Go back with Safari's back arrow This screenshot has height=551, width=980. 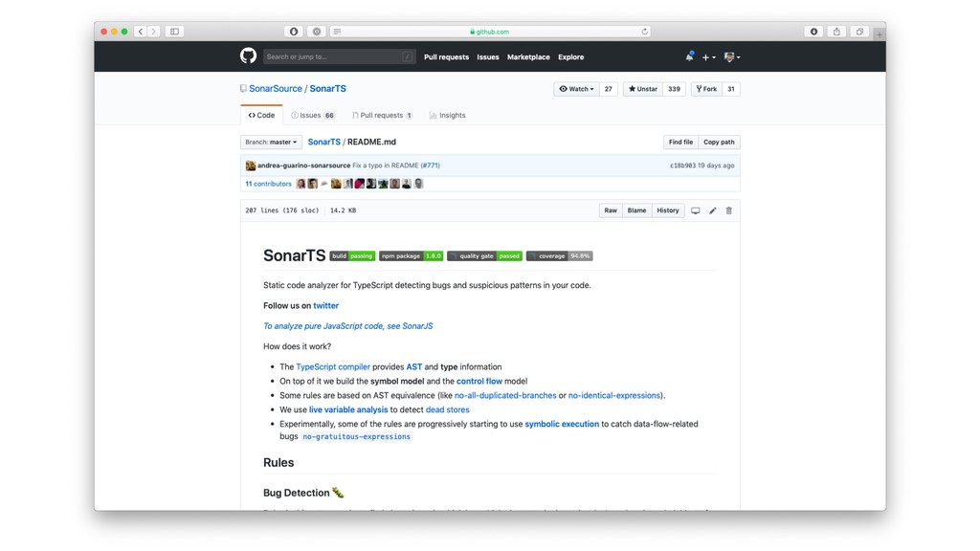(x=141, y=32)
